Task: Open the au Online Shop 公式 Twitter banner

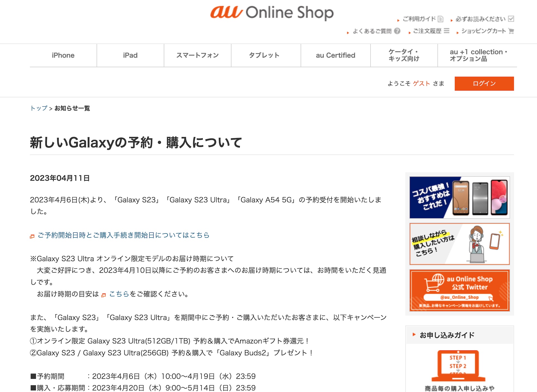Action: click(460, 290)
